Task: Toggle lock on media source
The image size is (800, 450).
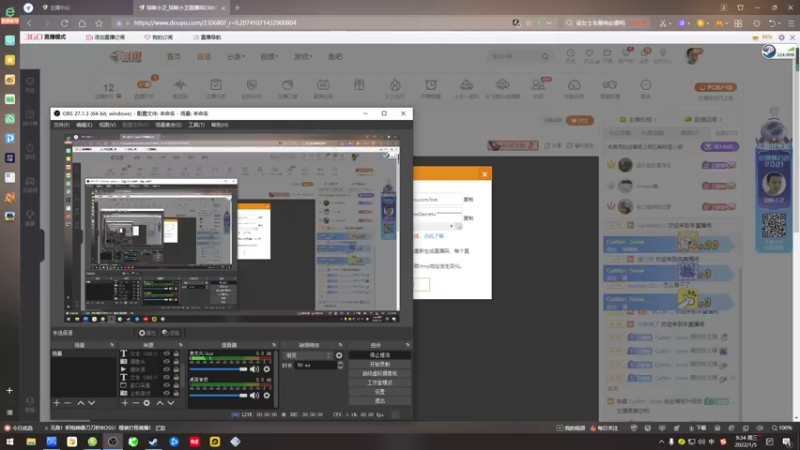Action: click(176, 369)
